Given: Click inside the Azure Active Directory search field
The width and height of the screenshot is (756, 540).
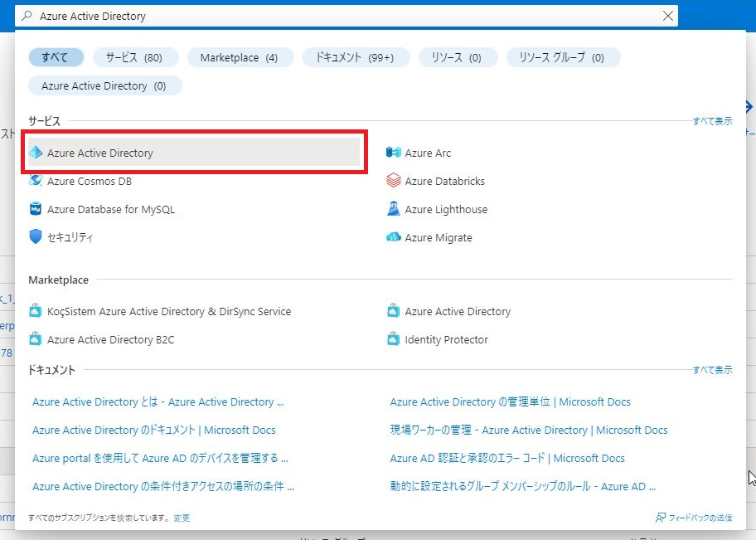Looking at the screenshot, I should tap(332, 16).
